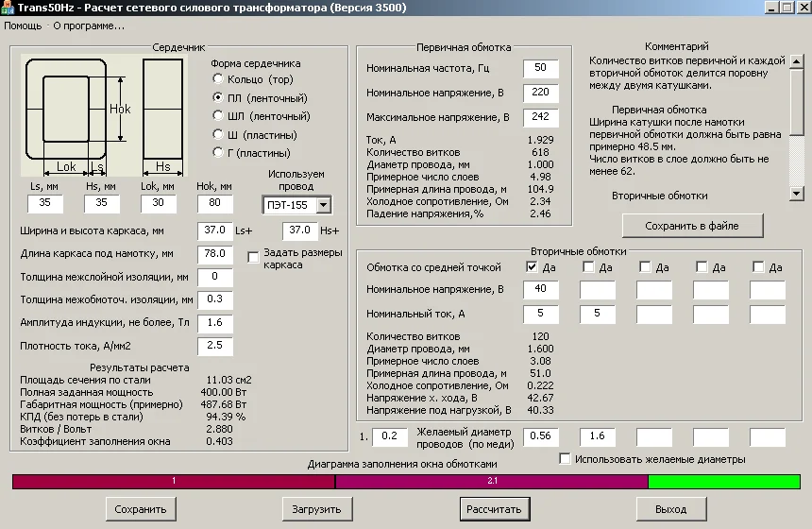Image resolution: width=812 pixels, height=529 pixels.
Task: Click second secondary voltage empty field
Action: point(597,290)
